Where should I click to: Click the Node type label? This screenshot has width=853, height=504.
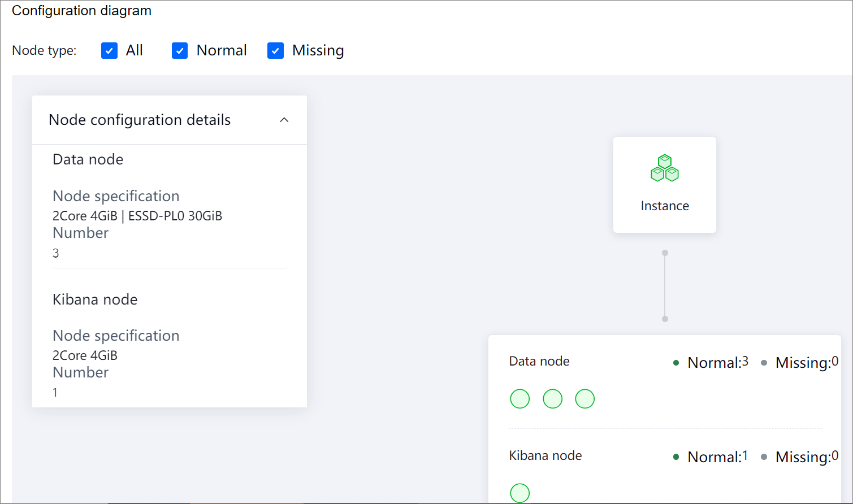tap(44, 51)
